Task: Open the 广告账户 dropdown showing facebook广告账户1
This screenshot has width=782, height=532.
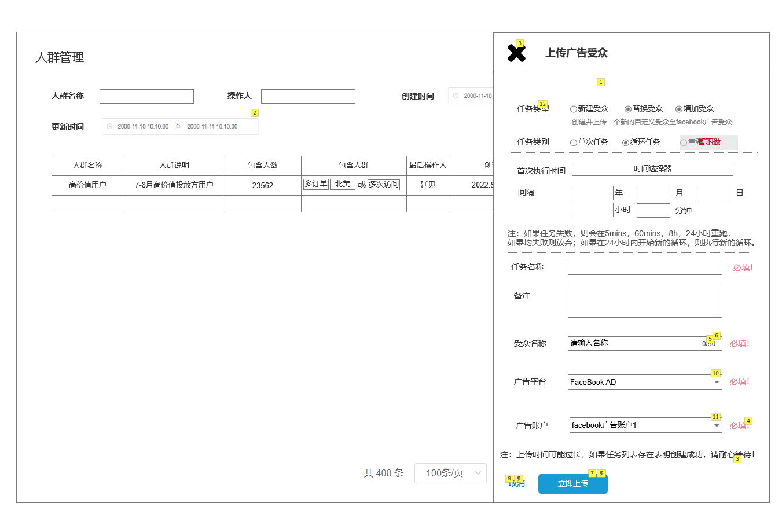Action: (646, 425)
